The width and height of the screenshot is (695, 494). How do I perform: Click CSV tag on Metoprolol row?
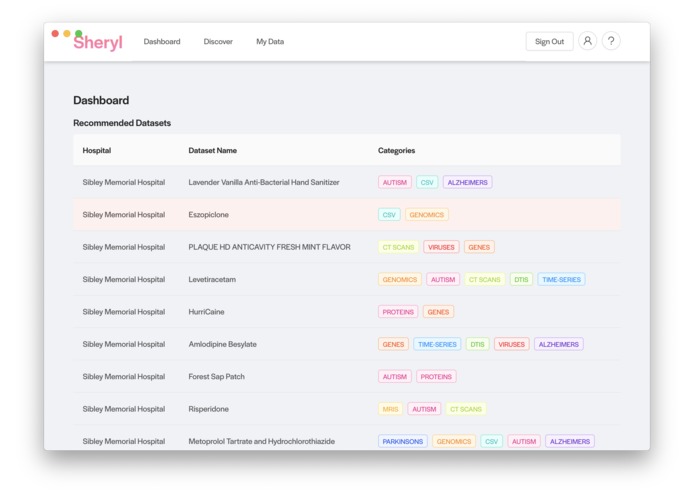[491, 441]
